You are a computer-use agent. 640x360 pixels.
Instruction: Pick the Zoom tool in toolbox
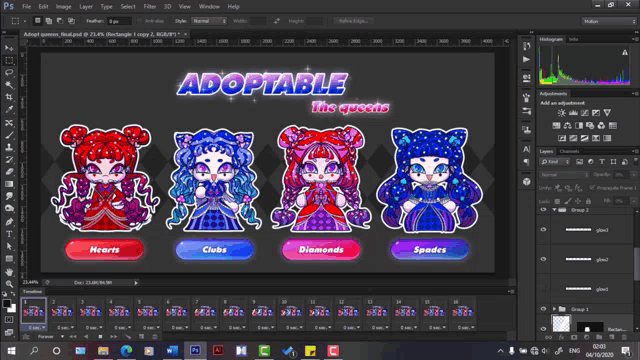coord(9,284)
